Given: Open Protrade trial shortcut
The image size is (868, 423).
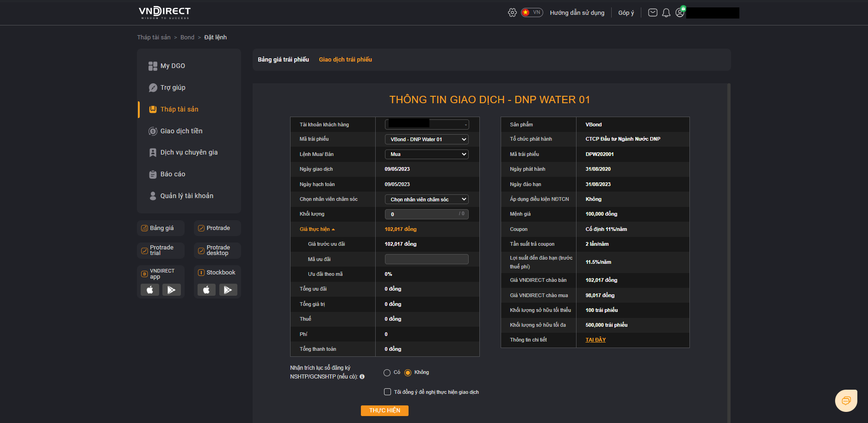Looking at the screenshot, I should tap(161, 250).
